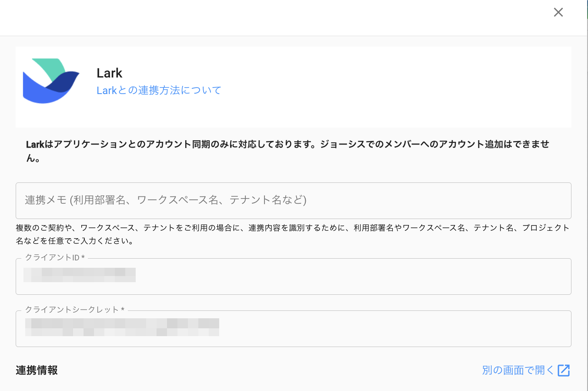Select the blurred client secret value

point(122,327)
